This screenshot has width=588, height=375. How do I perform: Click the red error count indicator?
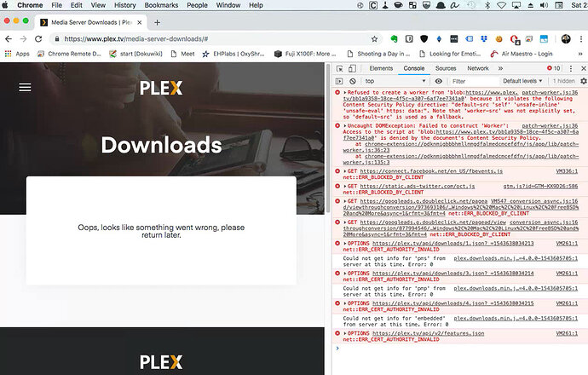click(554, 68)
